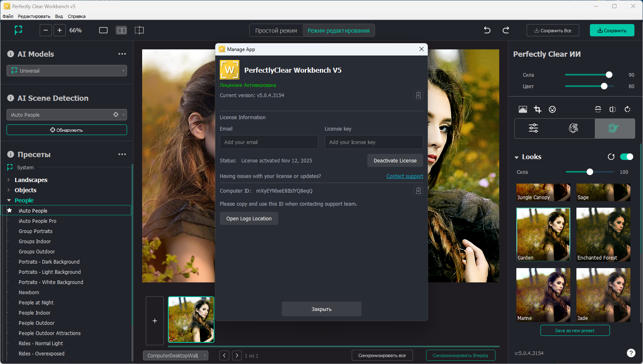Open the help question mark icon
643x364 pixels.
click(631, 353)
